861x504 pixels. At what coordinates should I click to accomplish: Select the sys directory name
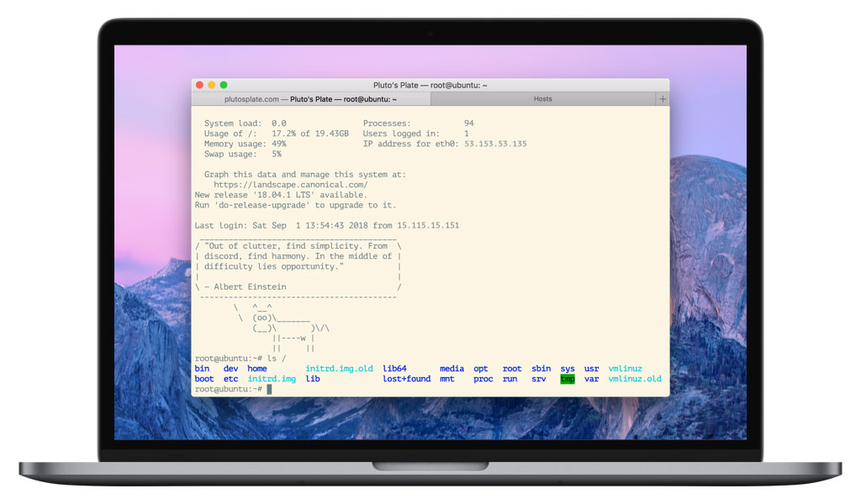click(x=567, y=368)
